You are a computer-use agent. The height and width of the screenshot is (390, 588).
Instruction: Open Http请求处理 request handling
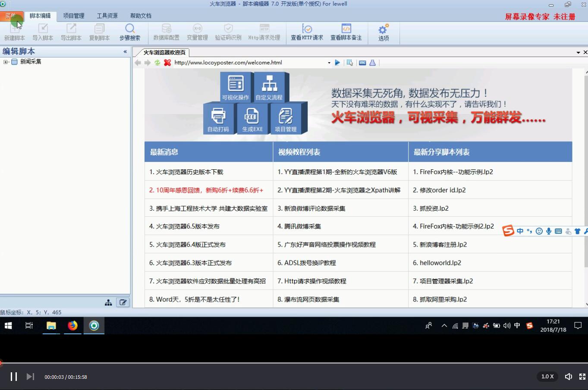click(x=264, y=32)
